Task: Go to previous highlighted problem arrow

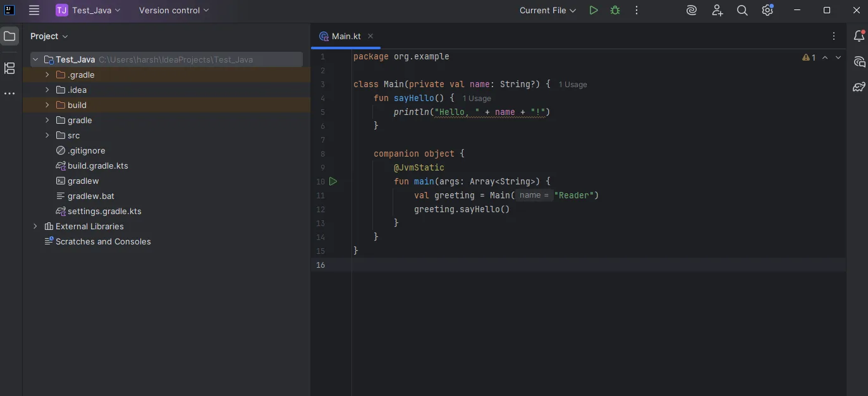Action: tap(825, 57)
